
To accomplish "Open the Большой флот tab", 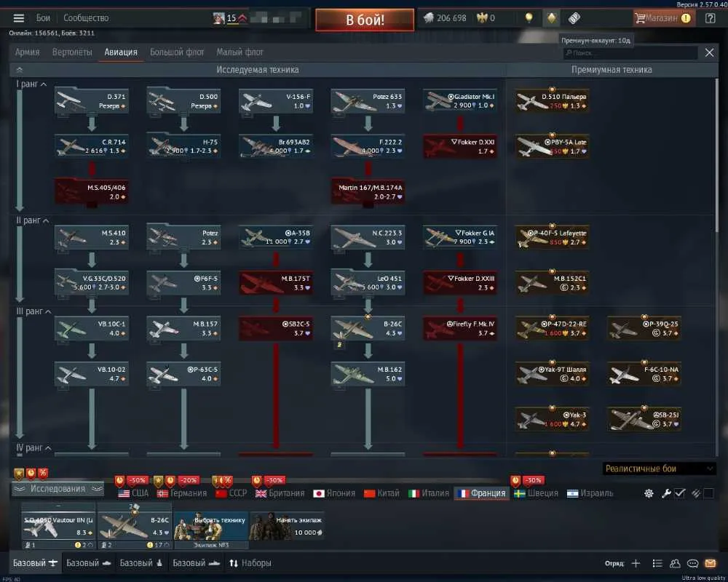I will tap(177, 52).
